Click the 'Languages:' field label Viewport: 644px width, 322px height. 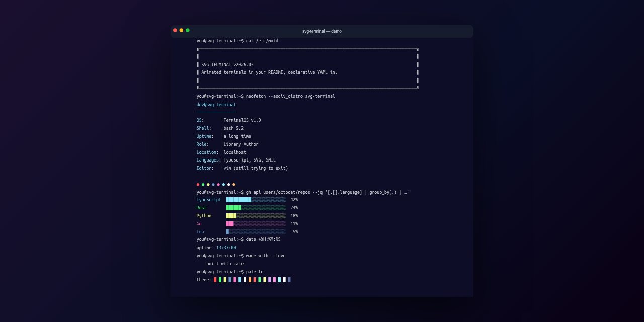click(x=209, y=160)
